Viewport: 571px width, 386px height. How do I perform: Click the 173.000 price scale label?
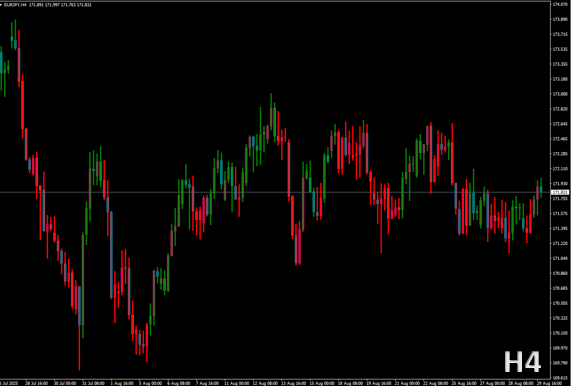[x=560, y=94]
